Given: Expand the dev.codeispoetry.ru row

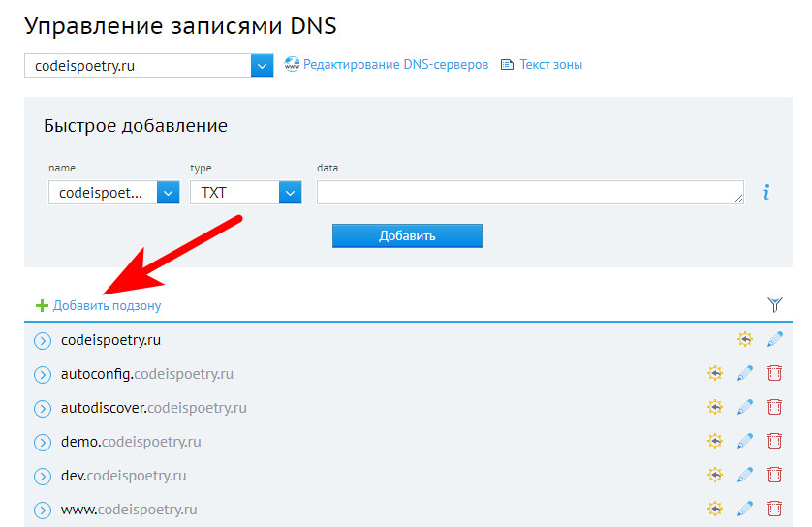Looking at the screenshot, I should [43, 477].
